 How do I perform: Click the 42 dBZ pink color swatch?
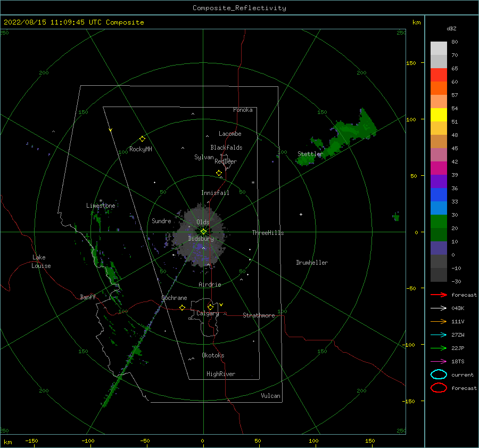pyautogui.click(x=439, y=154)
